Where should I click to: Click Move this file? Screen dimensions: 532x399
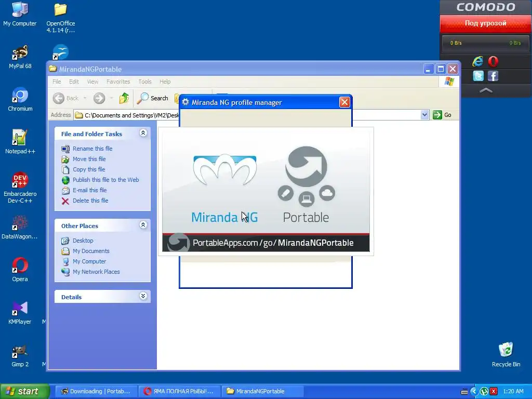[84, 159]
